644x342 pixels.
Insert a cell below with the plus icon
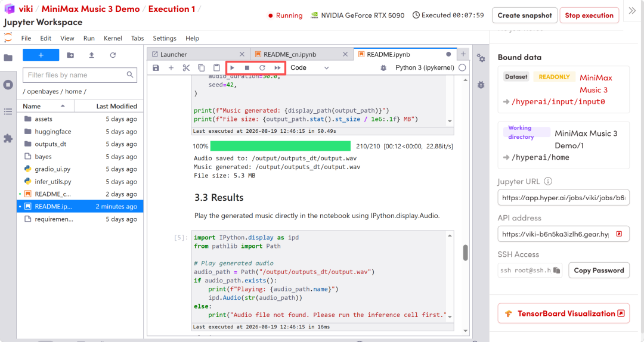click(x=171, y=68)
